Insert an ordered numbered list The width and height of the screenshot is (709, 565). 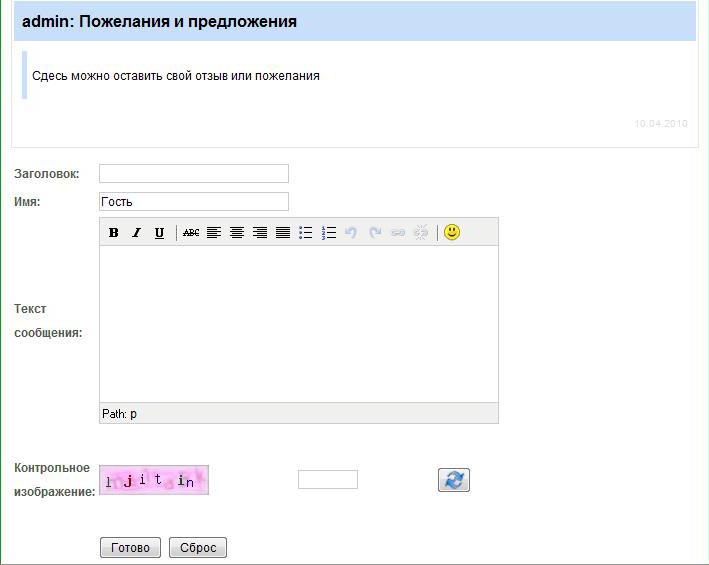(329, 233)
